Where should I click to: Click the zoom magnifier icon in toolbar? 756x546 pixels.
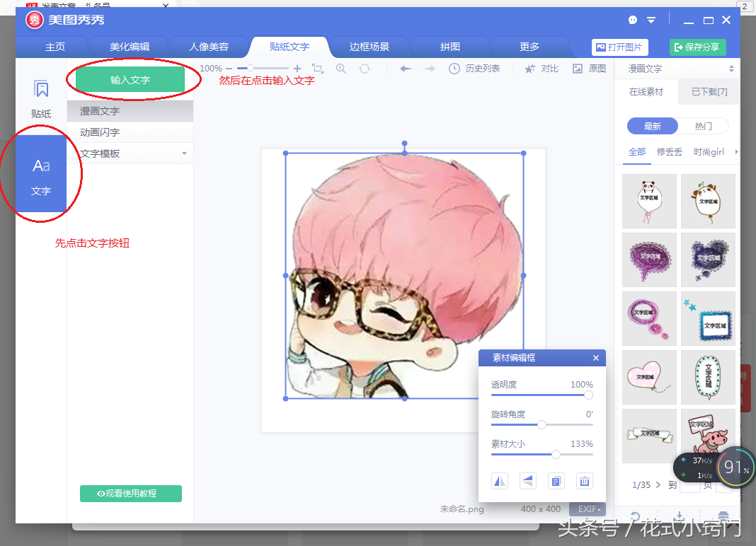341,69
